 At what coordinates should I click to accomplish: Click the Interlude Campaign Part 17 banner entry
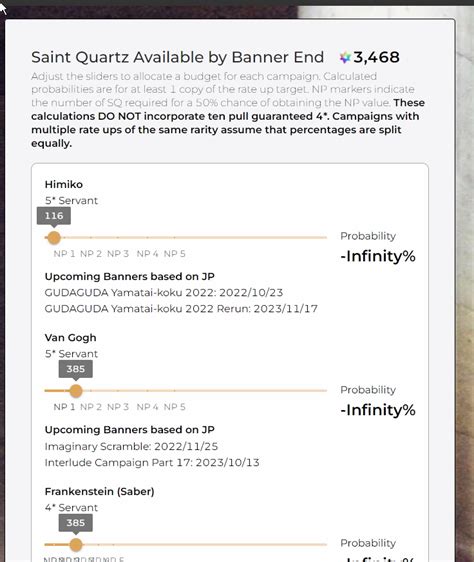coord(152,463)
